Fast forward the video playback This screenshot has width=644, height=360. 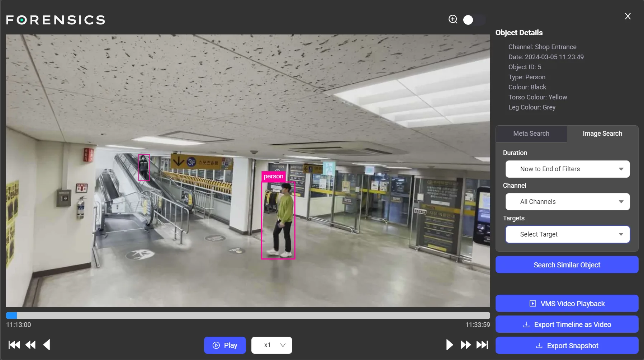click(465, 345)
